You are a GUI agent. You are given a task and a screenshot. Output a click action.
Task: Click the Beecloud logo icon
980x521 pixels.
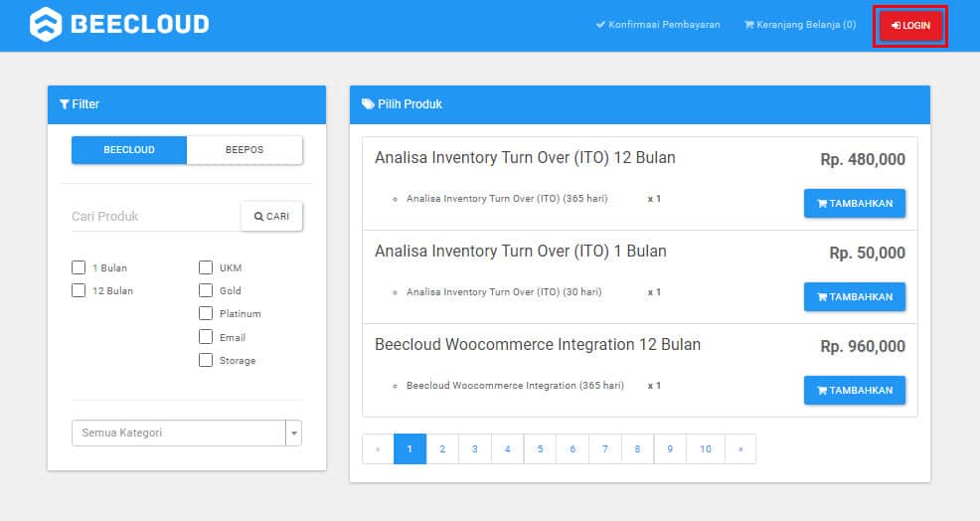tap(46, 25)
